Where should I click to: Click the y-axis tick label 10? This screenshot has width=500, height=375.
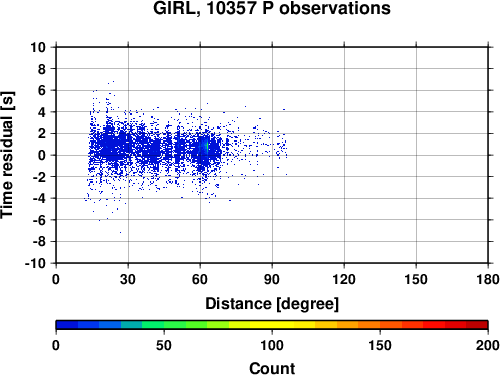click(38, 47)
